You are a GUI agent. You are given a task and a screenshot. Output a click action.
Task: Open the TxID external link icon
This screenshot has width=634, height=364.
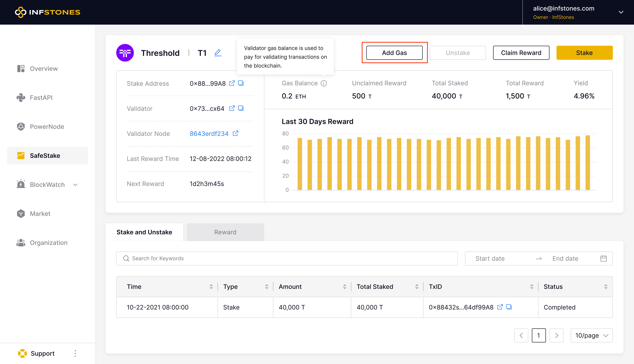(500, 307)
